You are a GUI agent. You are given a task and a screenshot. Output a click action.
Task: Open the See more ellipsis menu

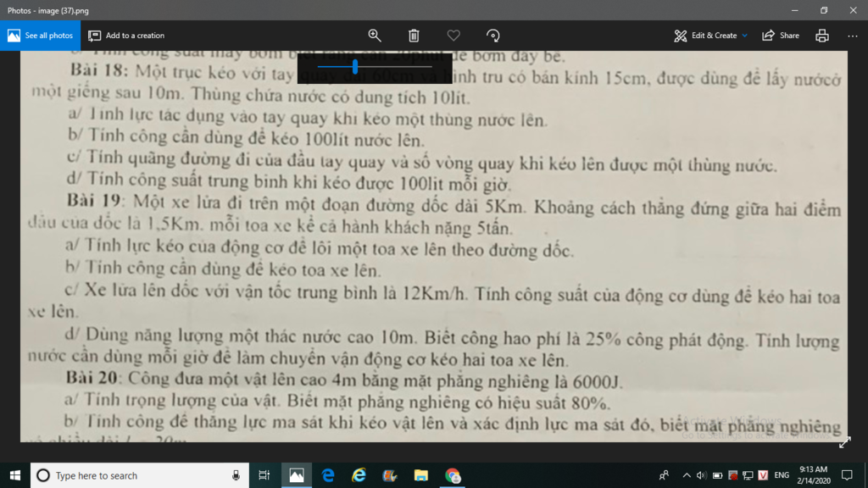coord(853,36)
